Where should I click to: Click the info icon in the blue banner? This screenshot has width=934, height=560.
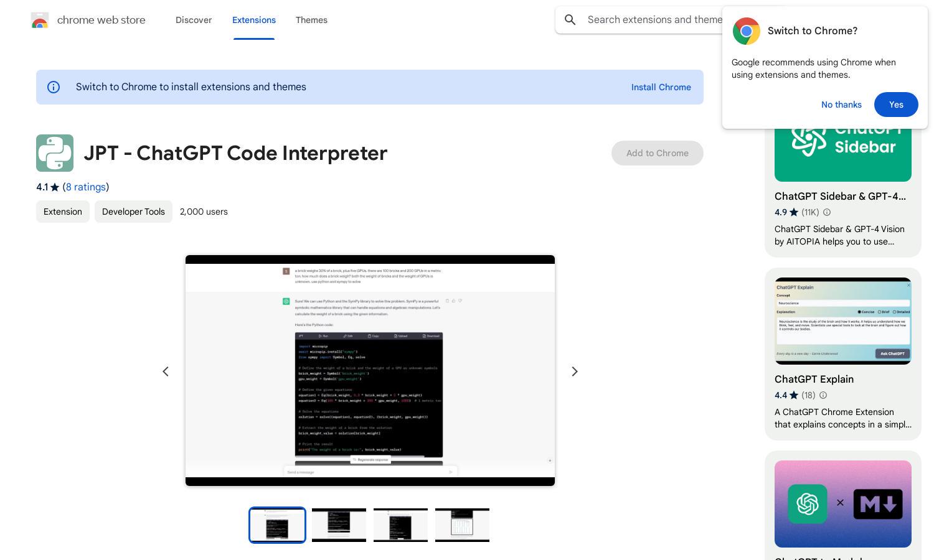tap(54, 87)
